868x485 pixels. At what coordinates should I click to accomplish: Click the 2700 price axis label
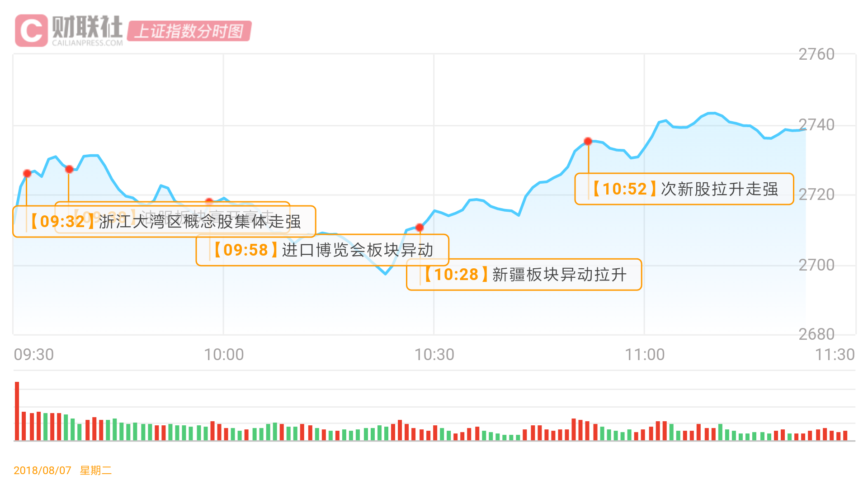click(x=816, y=265)
